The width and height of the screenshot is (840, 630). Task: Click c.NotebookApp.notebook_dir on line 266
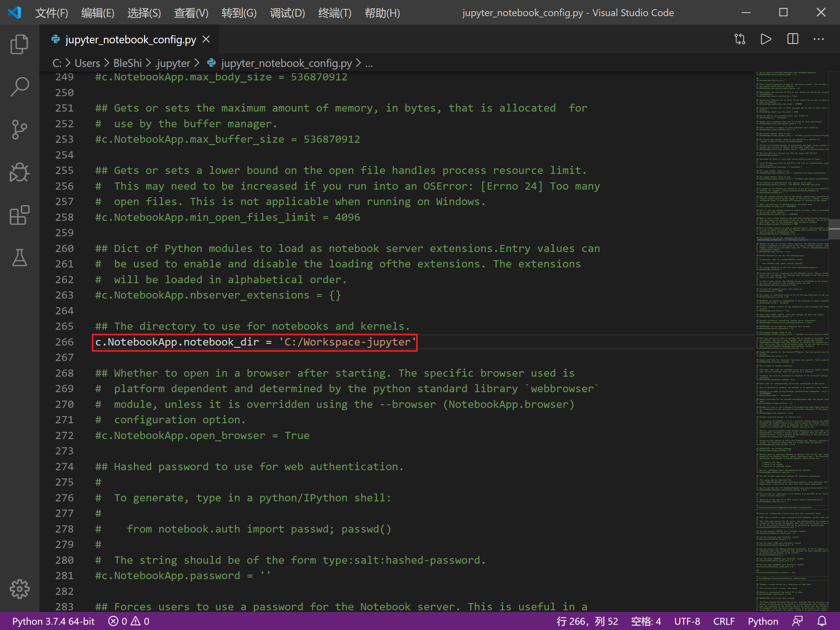click(x=177, y=342)
